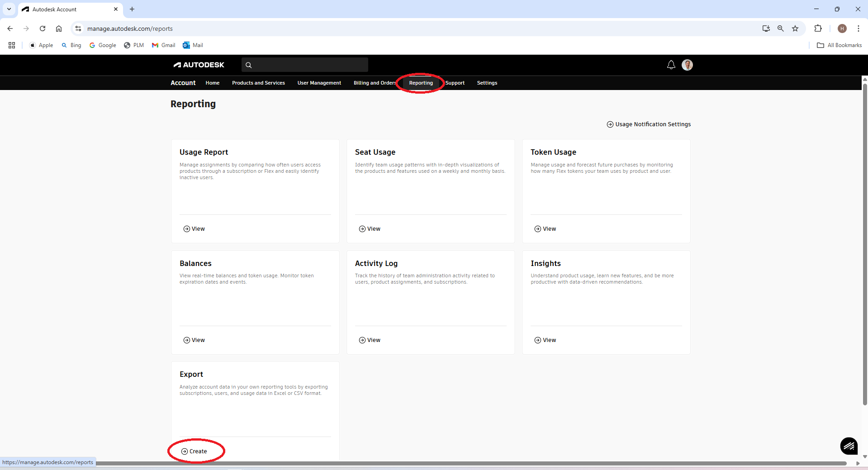Open the user profile avatar menu

[x=688, y=65]
